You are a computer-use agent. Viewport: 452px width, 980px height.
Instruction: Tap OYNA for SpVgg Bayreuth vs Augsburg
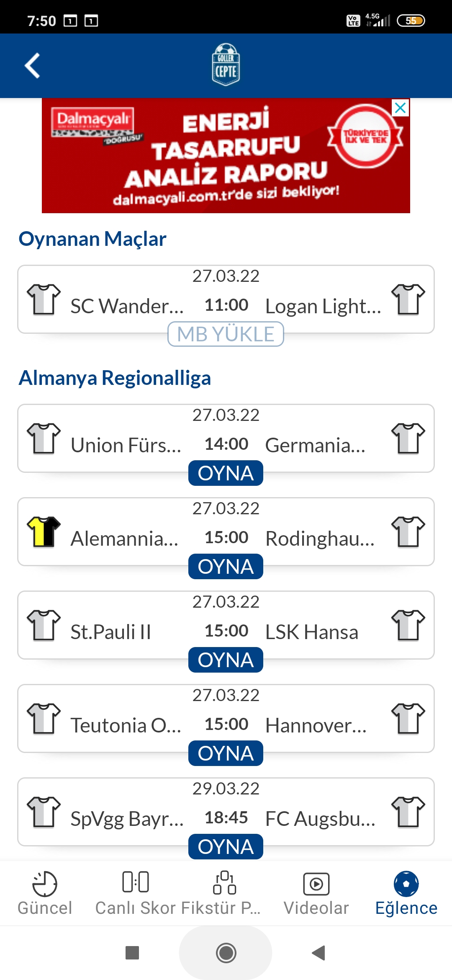coord(226,847)
